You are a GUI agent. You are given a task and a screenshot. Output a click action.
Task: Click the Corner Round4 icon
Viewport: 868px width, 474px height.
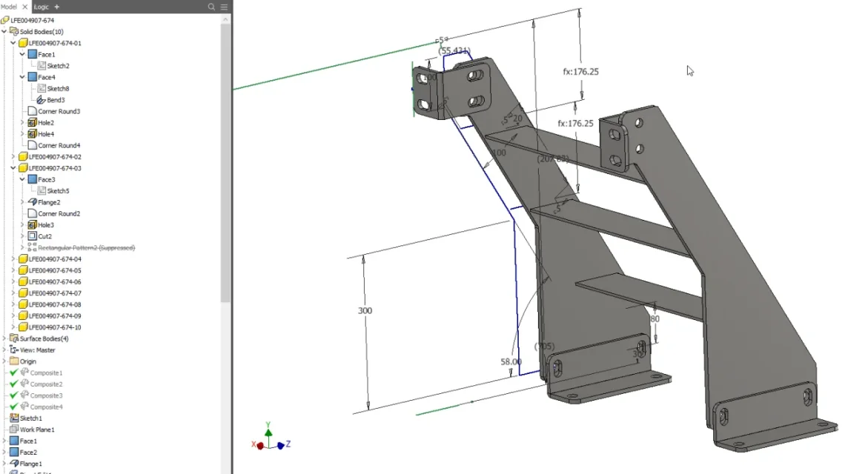32,145
